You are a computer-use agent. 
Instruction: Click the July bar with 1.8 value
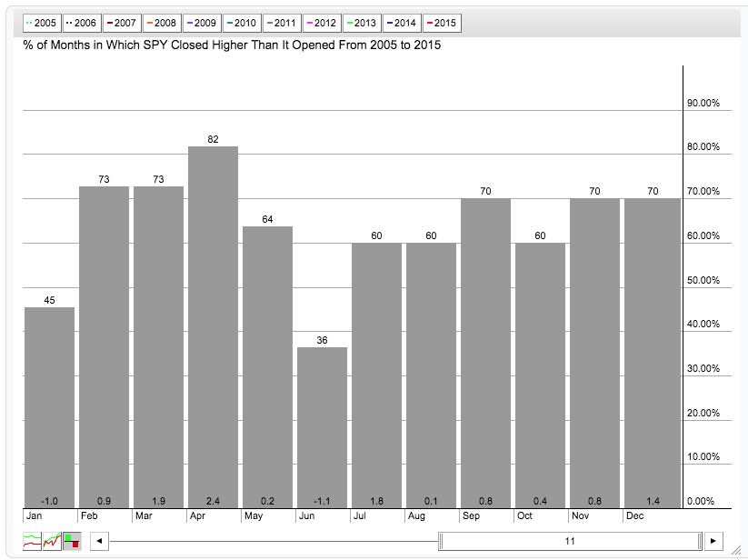[377, 375]
